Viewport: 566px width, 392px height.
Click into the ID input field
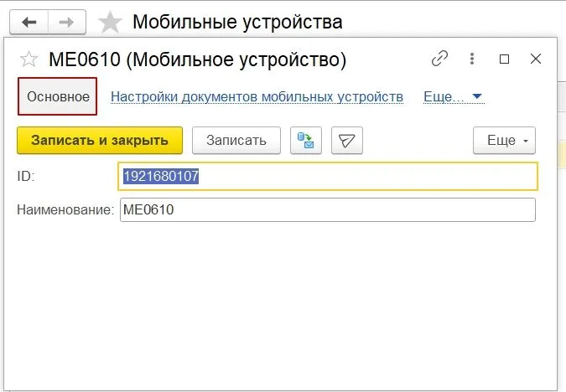coord(327,177)
